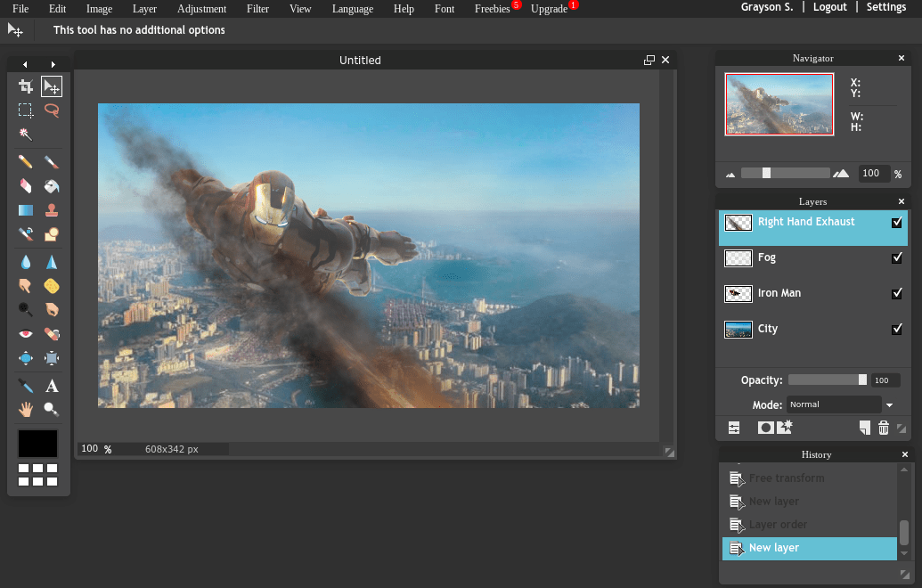Expand toolbox with right arrow

[x=53, y=64]
